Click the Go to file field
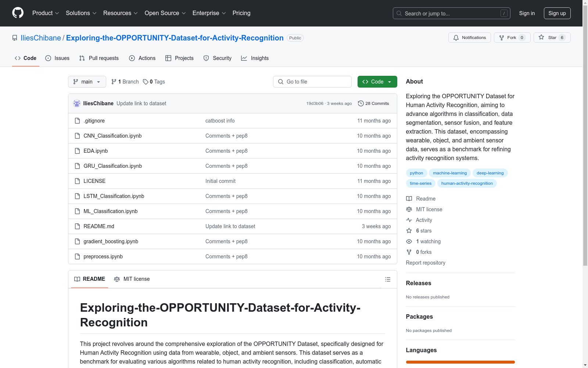The width and height of the screenshot is (588, 368). [x=312, y=82]
